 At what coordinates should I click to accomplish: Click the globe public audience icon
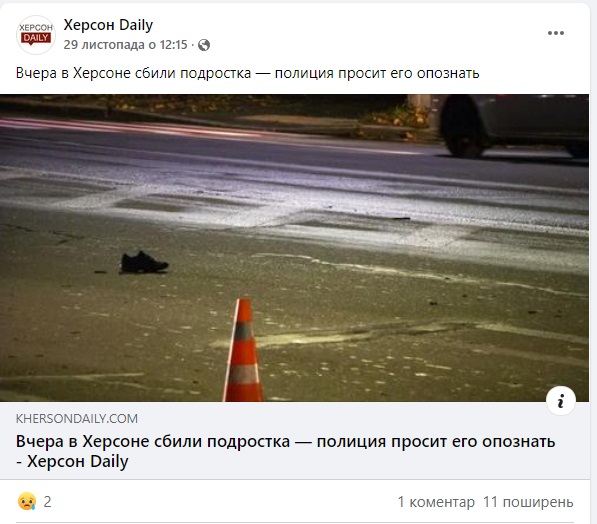[204, 45]
